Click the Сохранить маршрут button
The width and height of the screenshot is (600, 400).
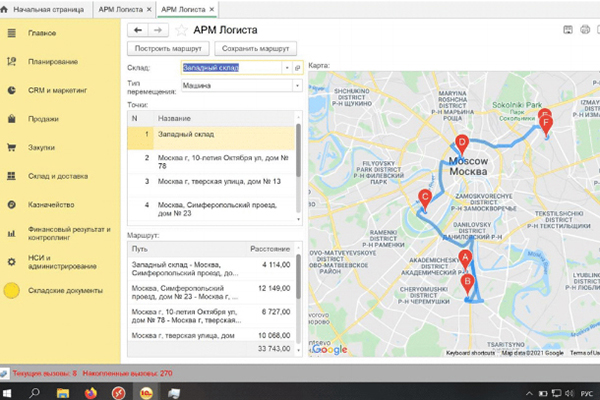point(257,48)
